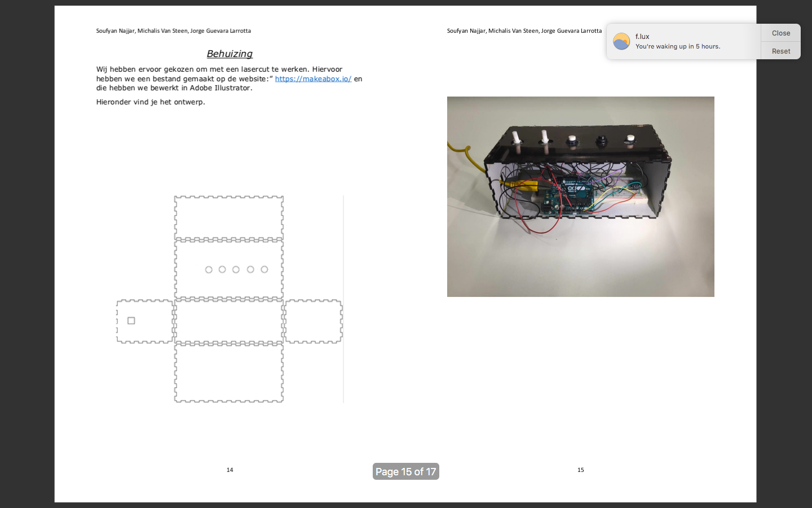Click Reset in the f.lux notification

click(780, 51)
